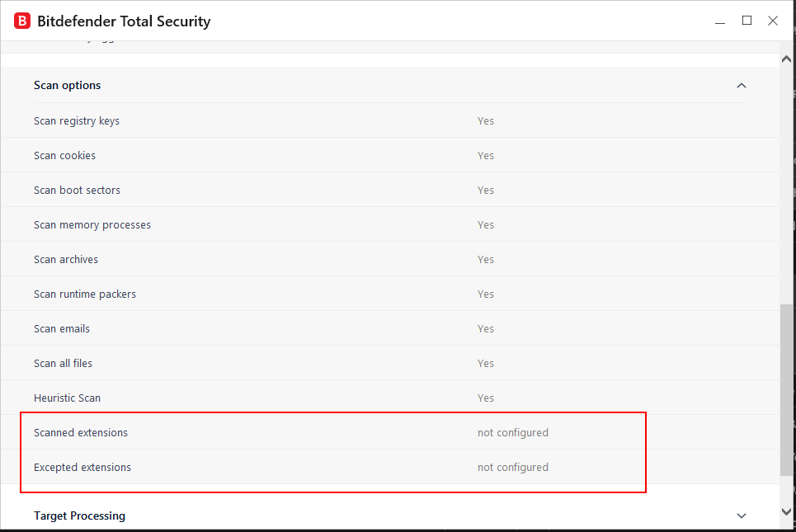Click the vertical scrollbar thumb
This screenshot has height=532, width=796.
[787, 389]
